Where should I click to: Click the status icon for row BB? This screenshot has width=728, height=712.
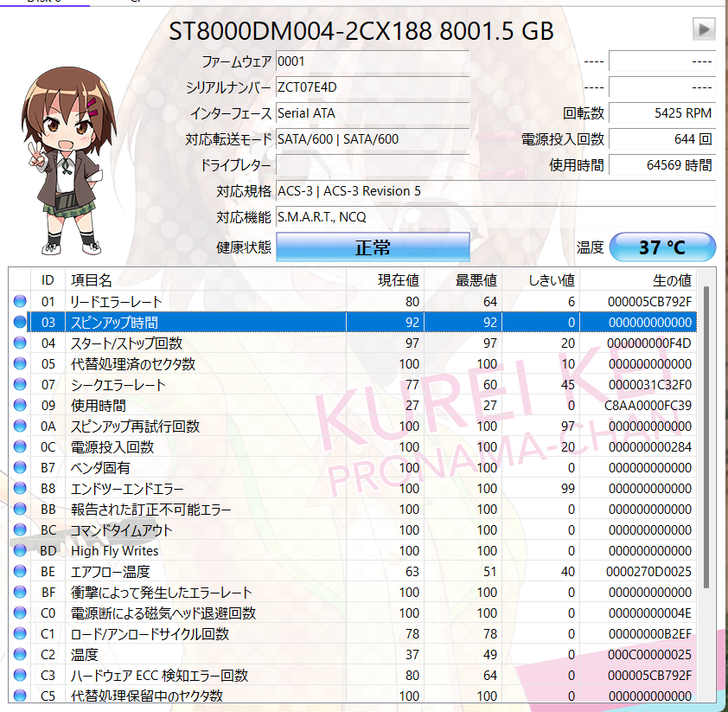click(x=20, y=509)
